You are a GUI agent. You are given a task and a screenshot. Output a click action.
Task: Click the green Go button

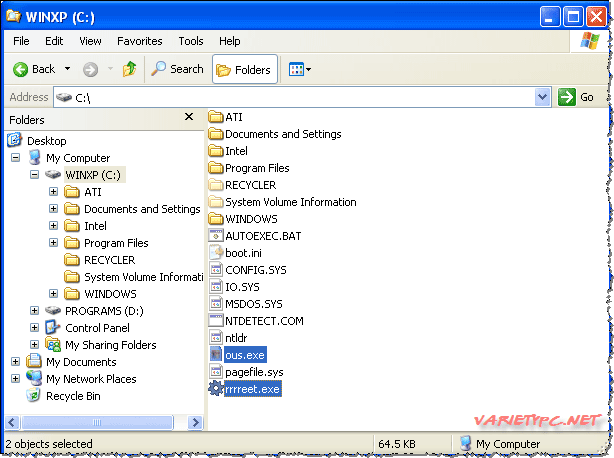[576, 97]
